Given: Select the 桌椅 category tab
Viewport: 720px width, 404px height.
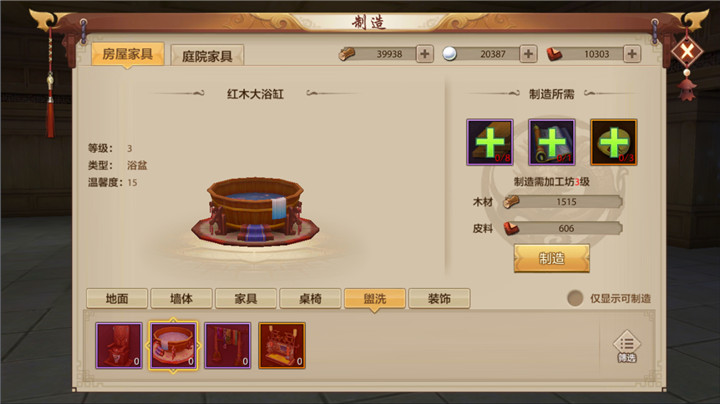Looking at the screenshot, I should coord(310,299).
